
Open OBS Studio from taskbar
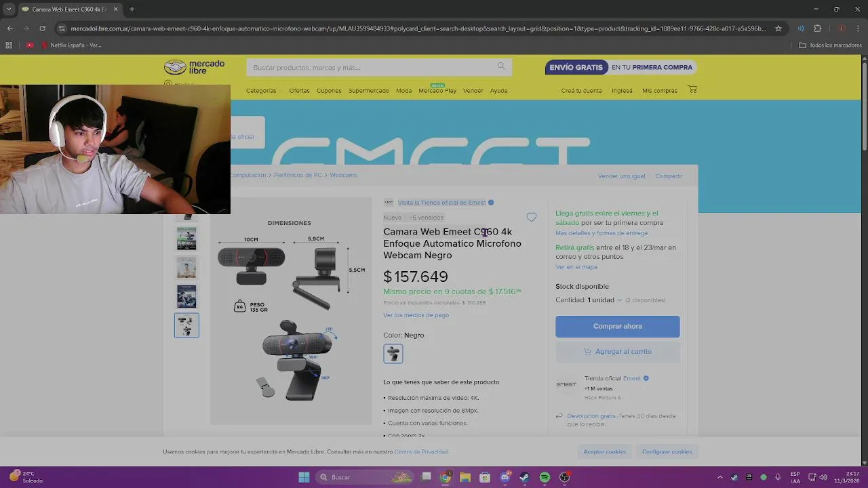[564, 477]
